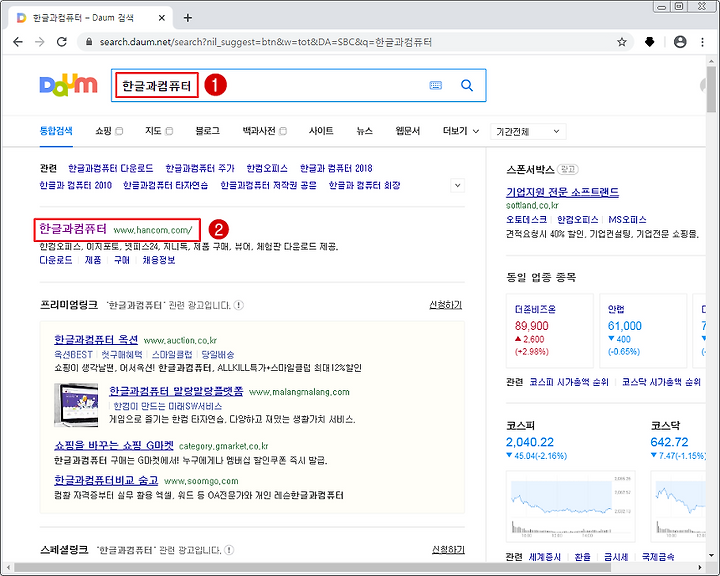The width and height of the screenshot is (720, 576).
Task: Select the 통합검색 tab
Action: pyautogui.click(x=56, y=131)
